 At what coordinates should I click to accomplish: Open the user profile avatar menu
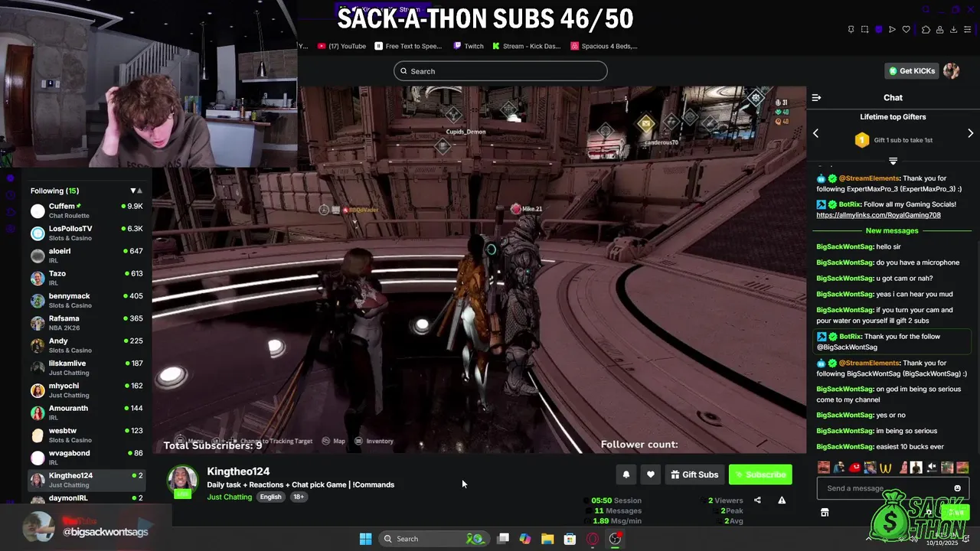(952, 71)
